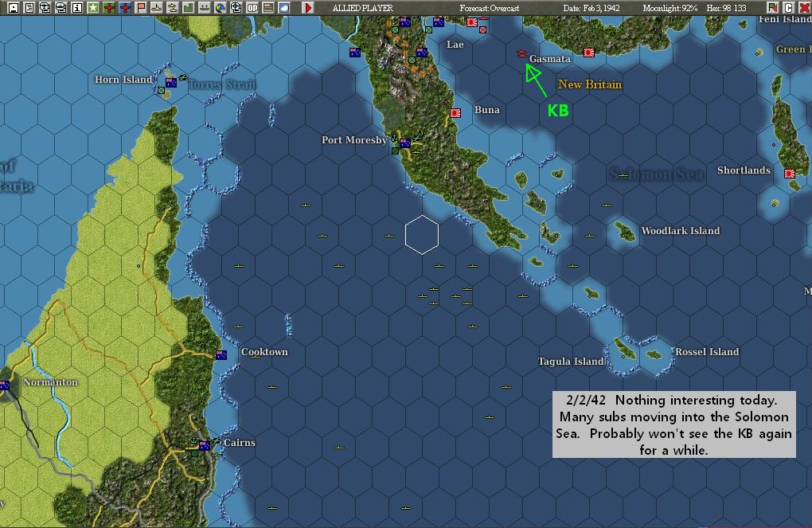Click the floppy-disk save game icon

(x=14, y=8)
